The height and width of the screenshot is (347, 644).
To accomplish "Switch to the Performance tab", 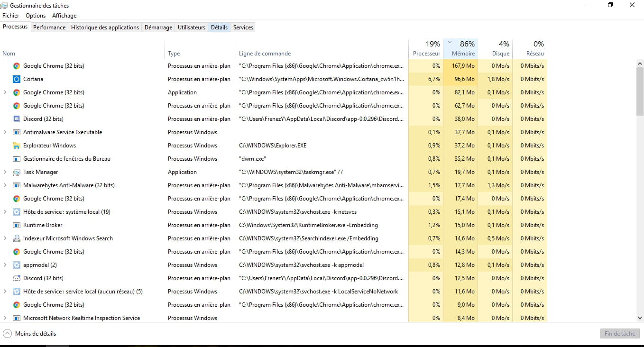I will click(x=49, y=27).
